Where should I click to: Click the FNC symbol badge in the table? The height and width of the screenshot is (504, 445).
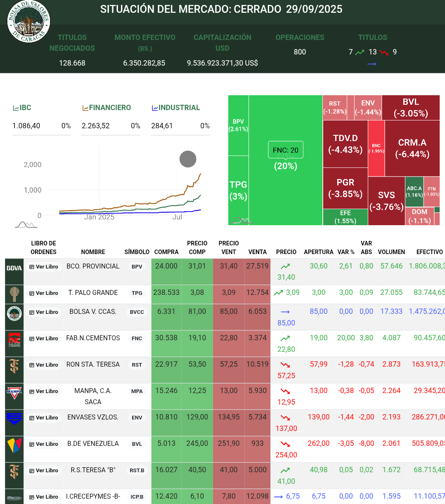coord(137,339)
